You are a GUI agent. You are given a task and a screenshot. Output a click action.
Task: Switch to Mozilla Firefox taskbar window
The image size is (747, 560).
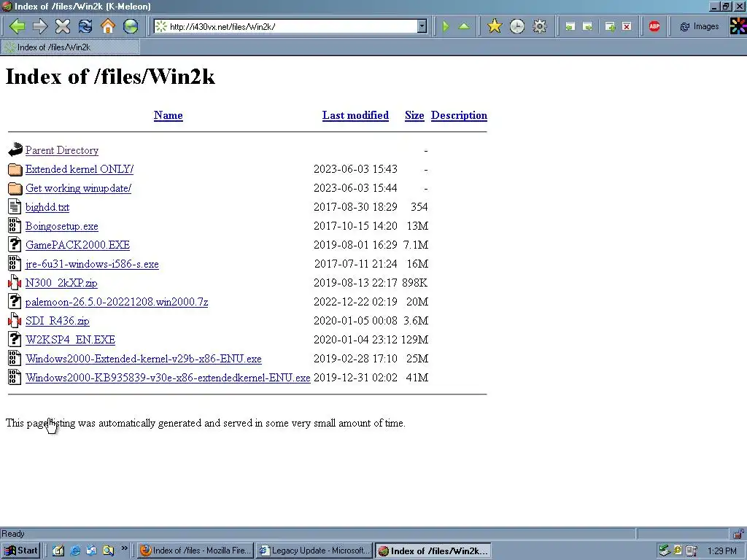(x=196, y=551)
